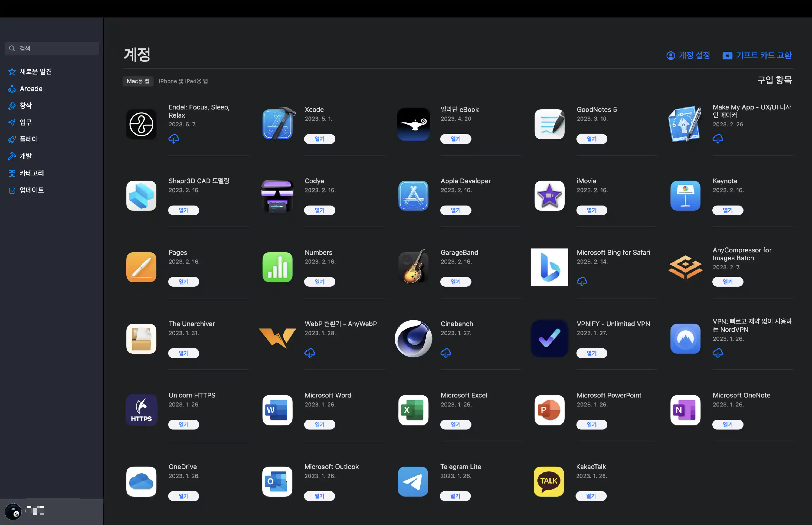Select the Mac용 앱 tab
This screenshot has height=525, width=812.
click(138, 81)
